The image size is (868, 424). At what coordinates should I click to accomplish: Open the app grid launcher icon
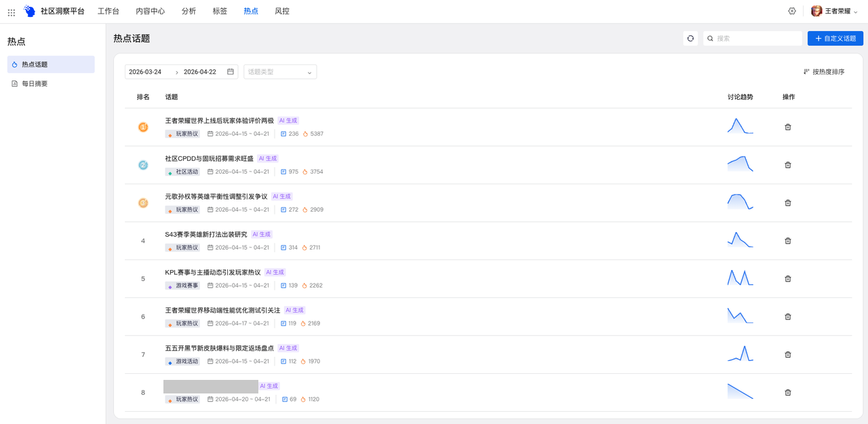(12, 12)
